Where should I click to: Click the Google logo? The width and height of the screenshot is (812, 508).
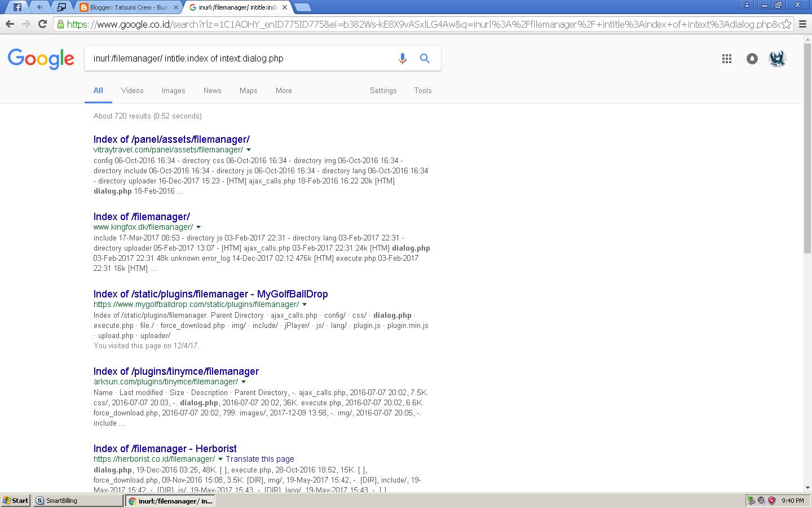(x=41, y=59)
